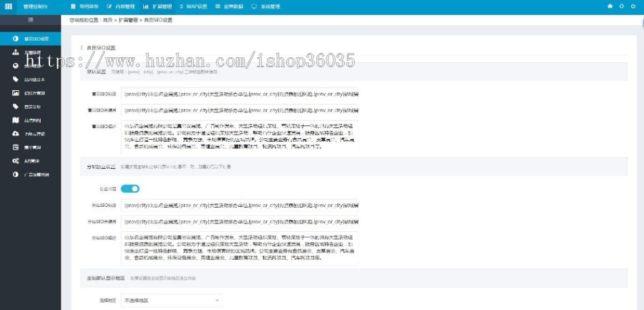The width and height of the screenshot is (644, 310).
Task: Open the sidebar item with cloud upload icon
Action: click(30, 134)
